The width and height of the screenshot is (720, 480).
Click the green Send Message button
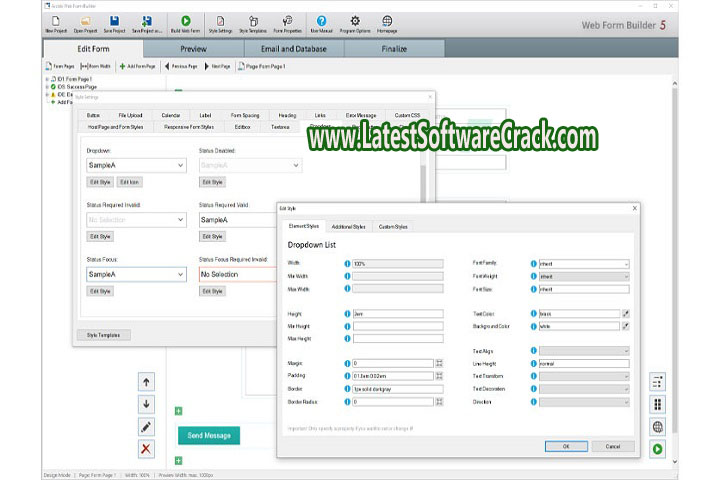(209, 435)
